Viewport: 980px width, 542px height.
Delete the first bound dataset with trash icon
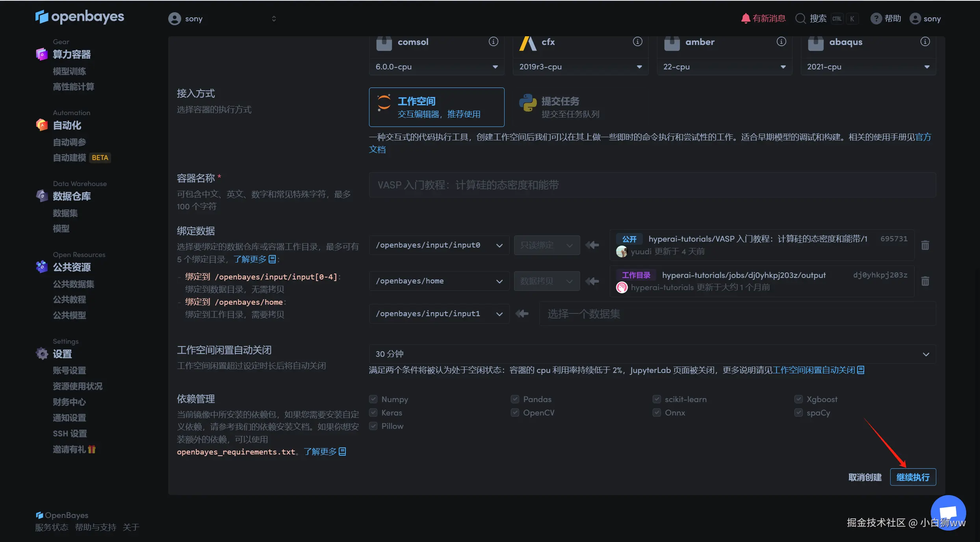click(925, 245)
